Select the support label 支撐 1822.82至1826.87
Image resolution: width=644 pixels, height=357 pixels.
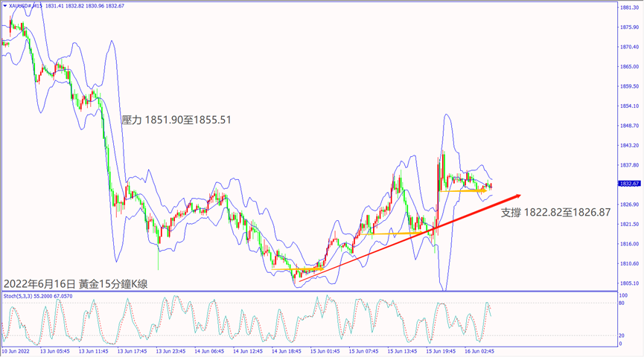coord(555,212)
